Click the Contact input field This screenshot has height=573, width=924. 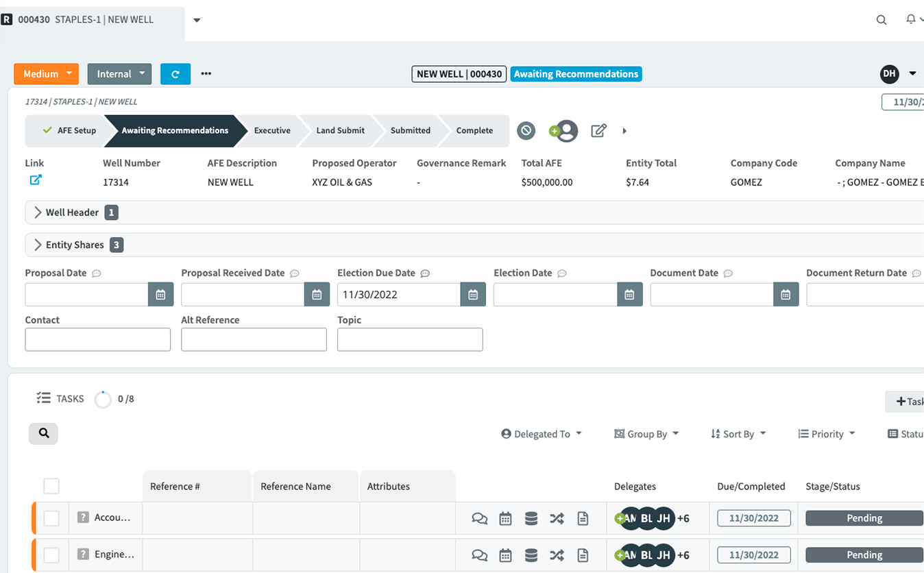(x=98, y=340)
